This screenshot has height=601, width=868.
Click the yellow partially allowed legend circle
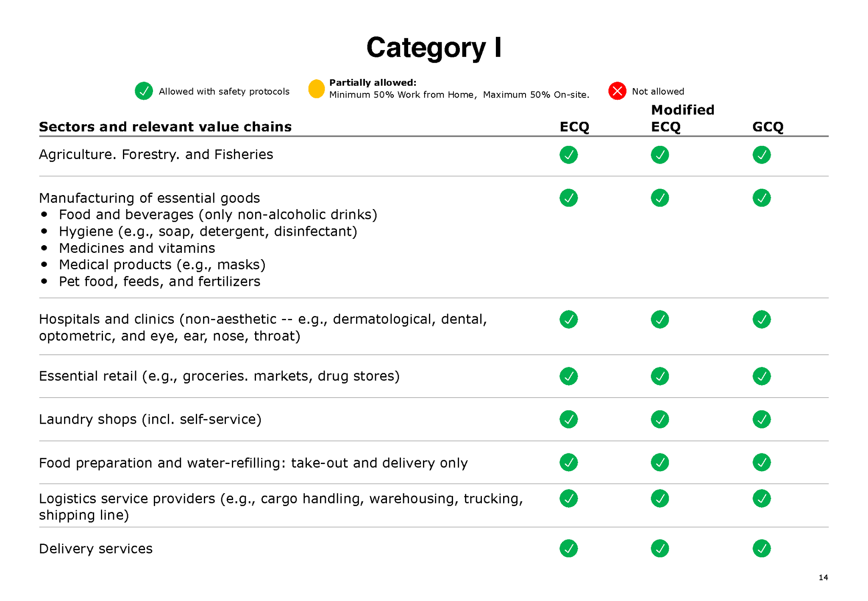pyautogui.click(x=316, y=89)
